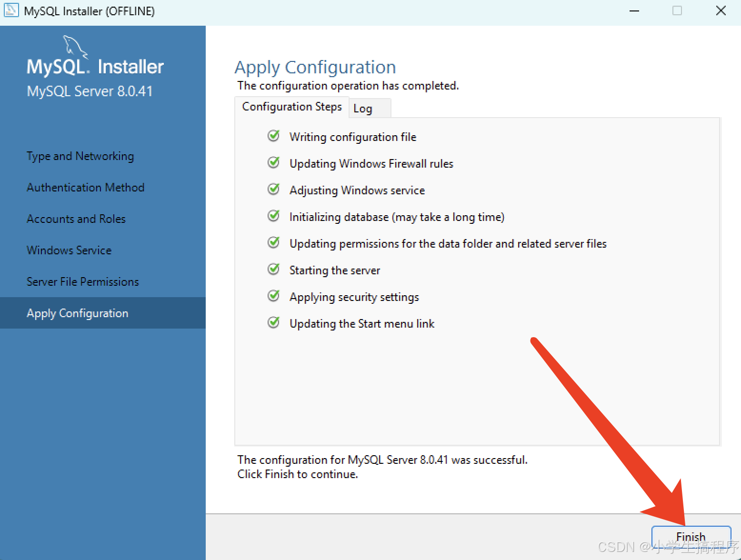Click the Updating the Start menu link check icon
Screen dimensions: 741x560
click(274, 323)
